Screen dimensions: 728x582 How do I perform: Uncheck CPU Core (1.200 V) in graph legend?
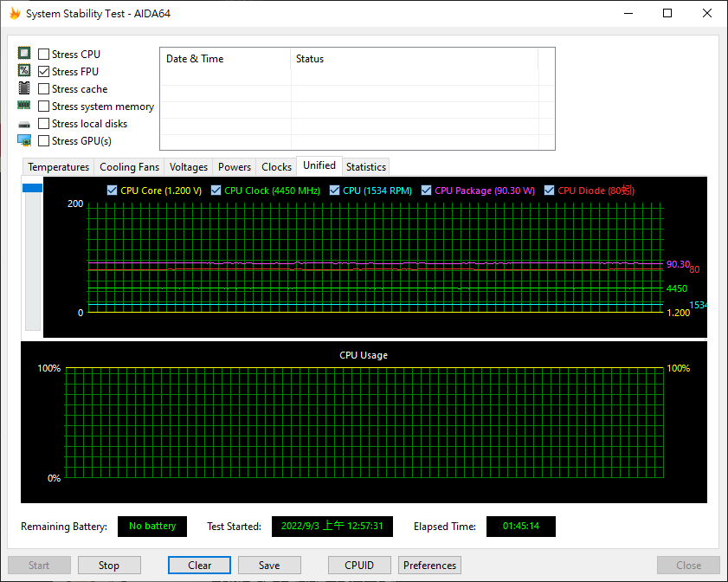[x=112, y=190]
